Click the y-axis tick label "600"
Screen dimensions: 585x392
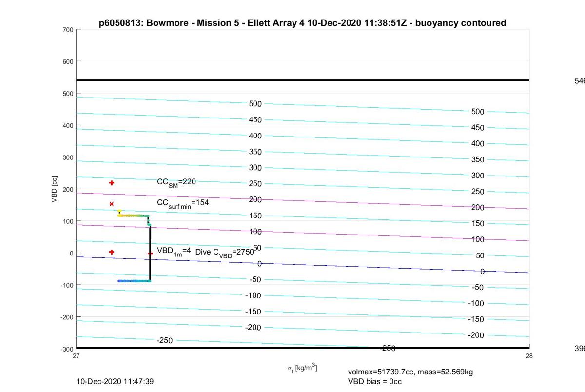click(x=68, y=61)
